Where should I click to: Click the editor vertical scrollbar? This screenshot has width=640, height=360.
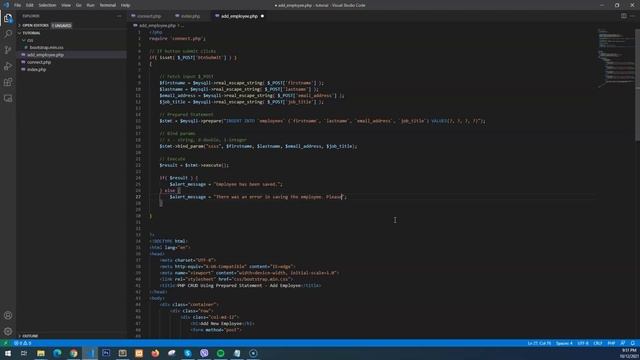637,85
